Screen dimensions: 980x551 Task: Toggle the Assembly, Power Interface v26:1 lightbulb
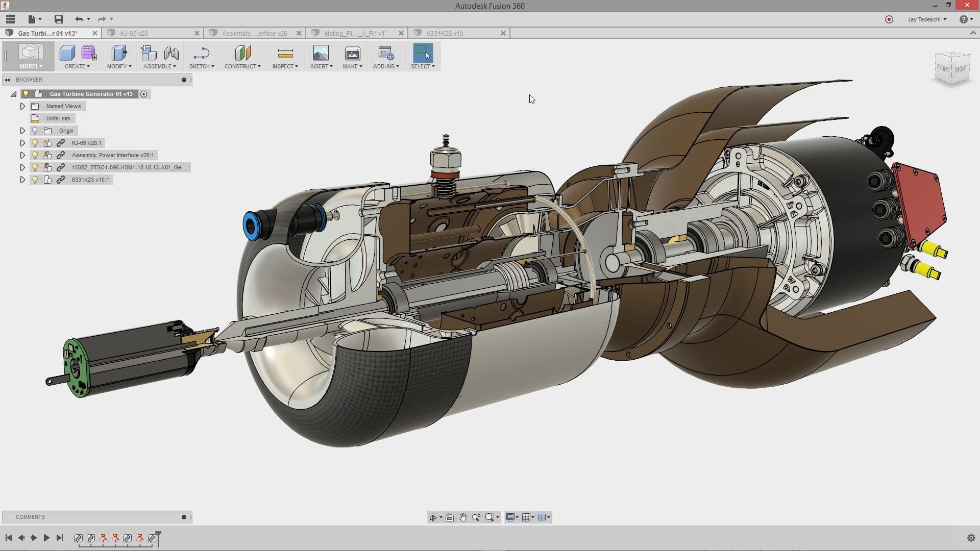point(34,155)
